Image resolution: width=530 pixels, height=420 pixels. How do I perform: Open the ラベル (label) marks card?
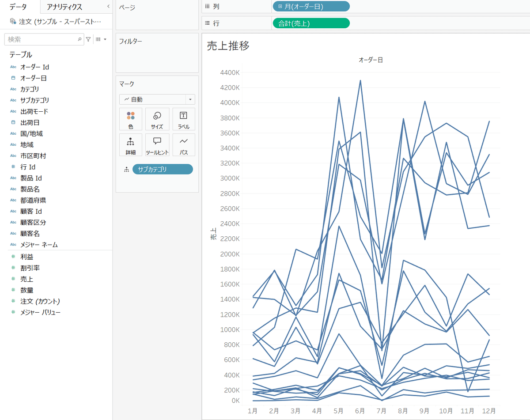pos(183,119)
